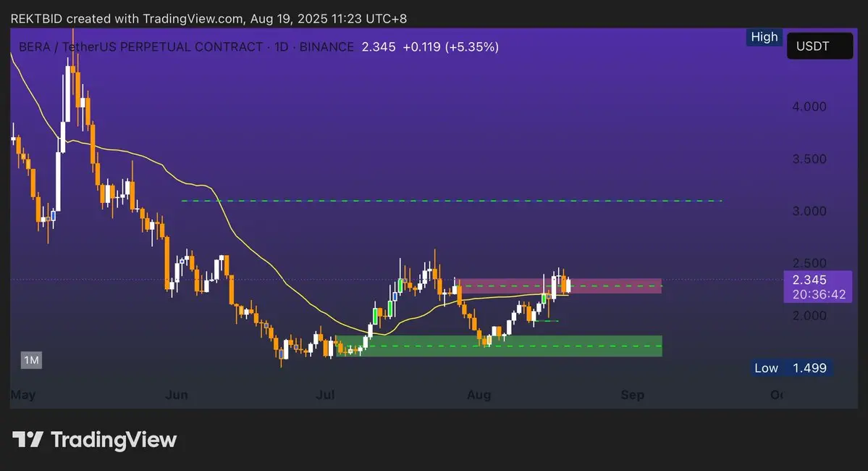The image size is (868, 471).
Task: Click the price change +0.119 (+5.35%)
Action: [450, 47]
